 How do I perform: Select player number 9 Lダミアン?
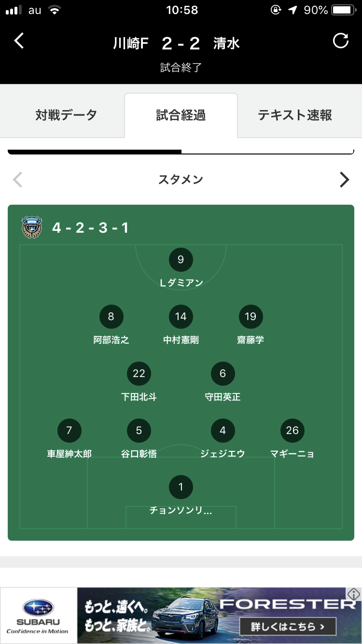pyautogui.click(x=181, y=260)
